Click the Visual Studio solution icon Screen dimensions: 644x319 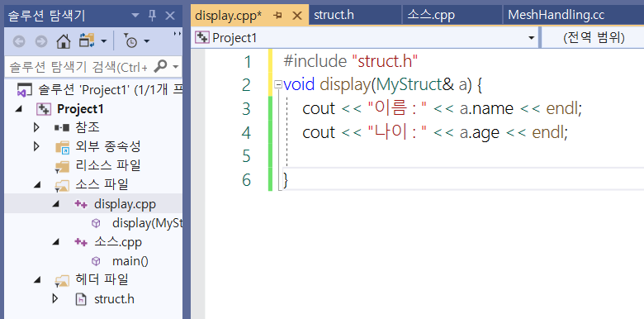coord(25,90)
